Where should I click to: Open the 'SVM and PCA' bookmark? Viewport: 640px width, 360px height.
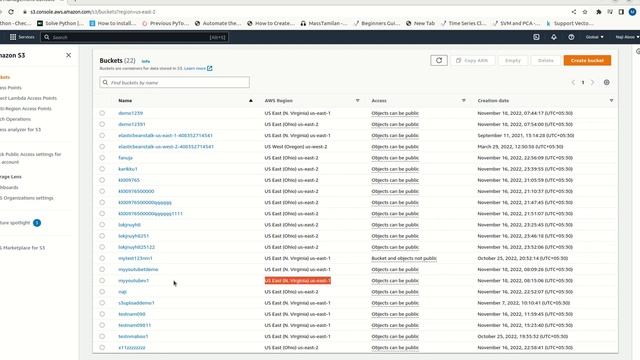click(x=516, y=23)
